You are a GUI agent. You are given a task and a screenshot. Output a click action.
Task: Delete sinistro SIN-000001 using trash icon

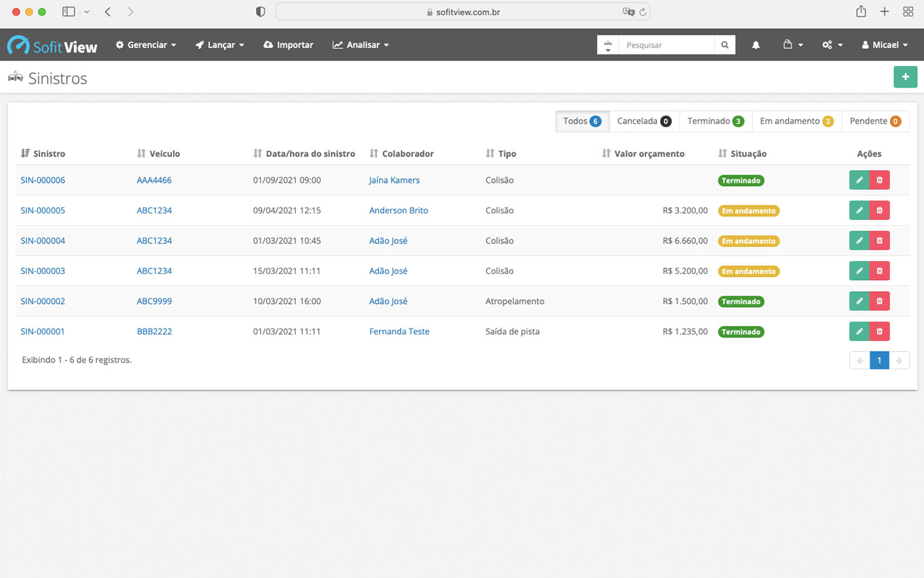[x=879, y=331]
